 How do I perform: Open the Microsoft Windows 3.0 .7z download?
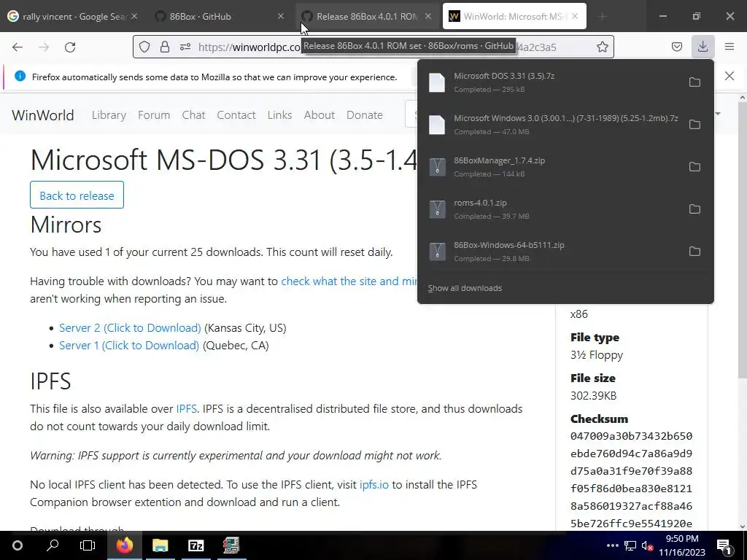coord(553,125)
